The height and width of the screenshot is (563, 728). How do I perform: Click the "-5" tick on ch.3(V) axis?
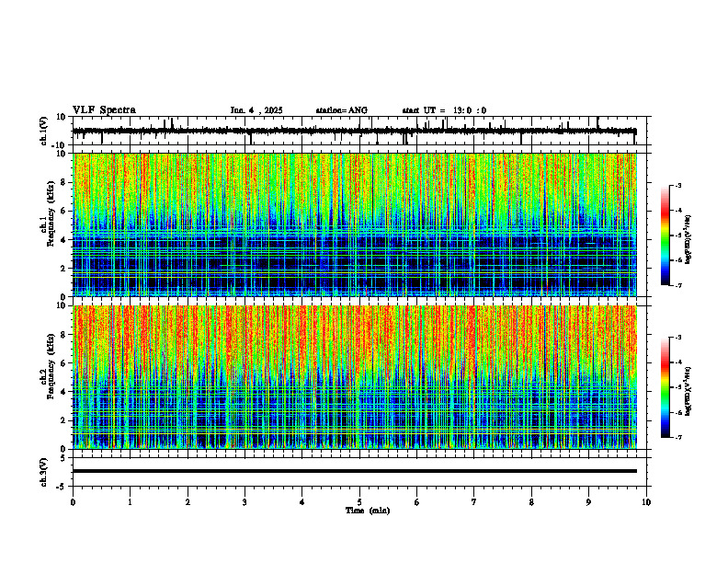coord(62,487)
